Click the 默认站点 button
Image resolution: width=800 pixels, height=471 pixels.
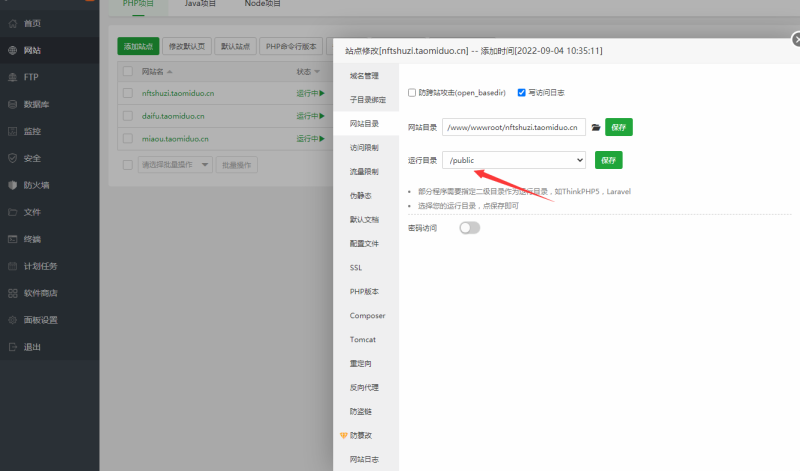click(235, 46)
